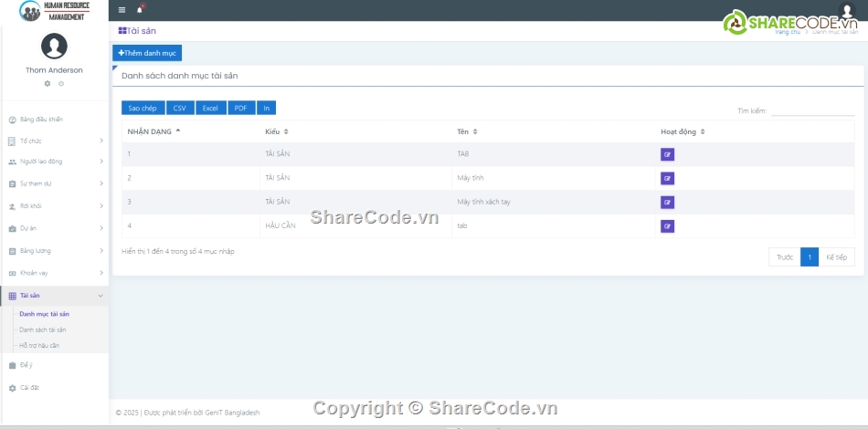The height and width of the screenshot is (429, 868).
Task: Click the Để ý notice icon
Action: [12, 365]
